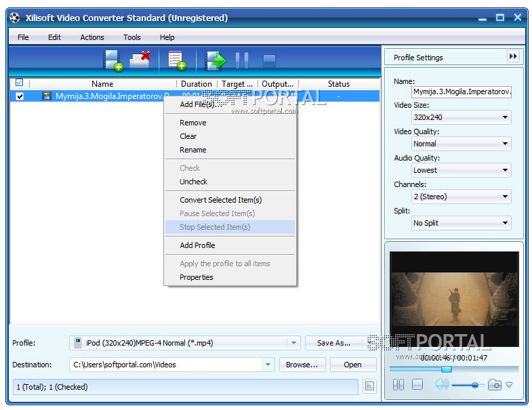Screen dimensions: 532x410
Task: Toggle the check-all box in the list header
Action: click(20, 83)
